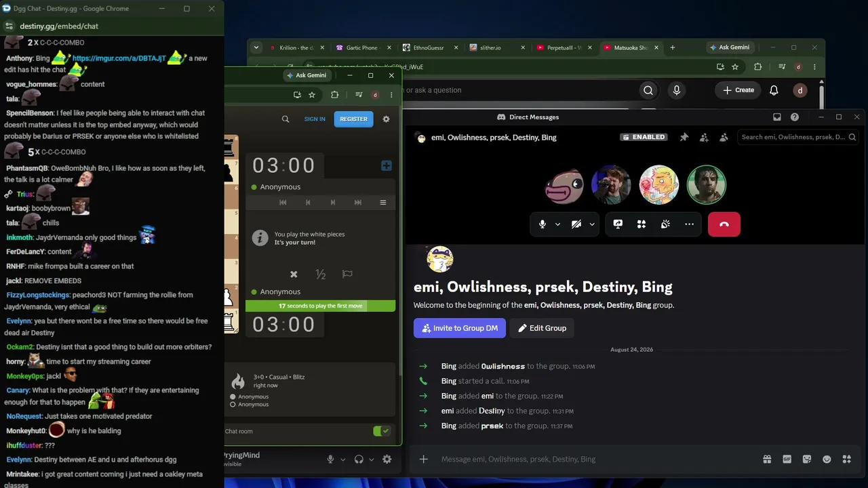Image resolution: width=868 pixels, height=488 pixels.
Task: Click the YouTube search field
Action: tap(519, 90)
